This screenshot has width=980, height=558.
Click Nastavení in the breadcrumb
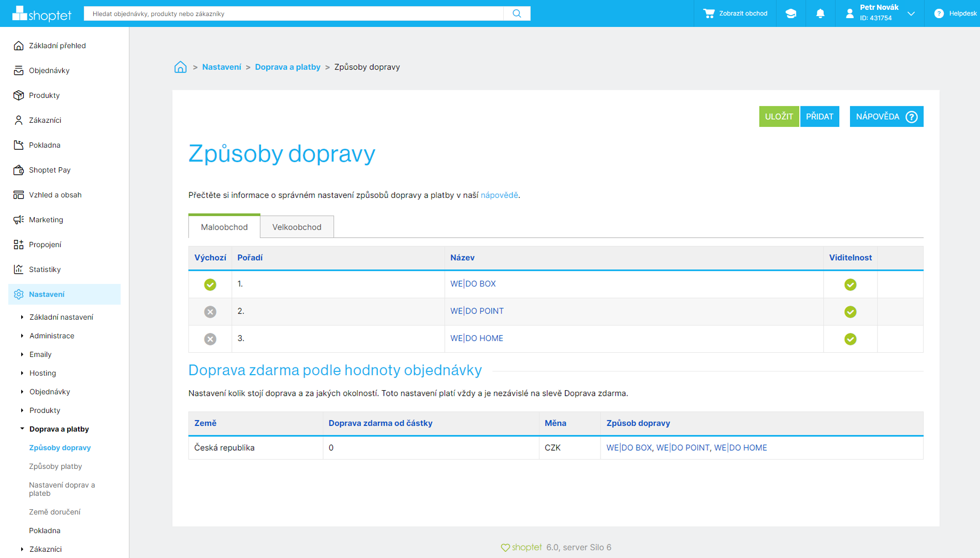point(222,67)
